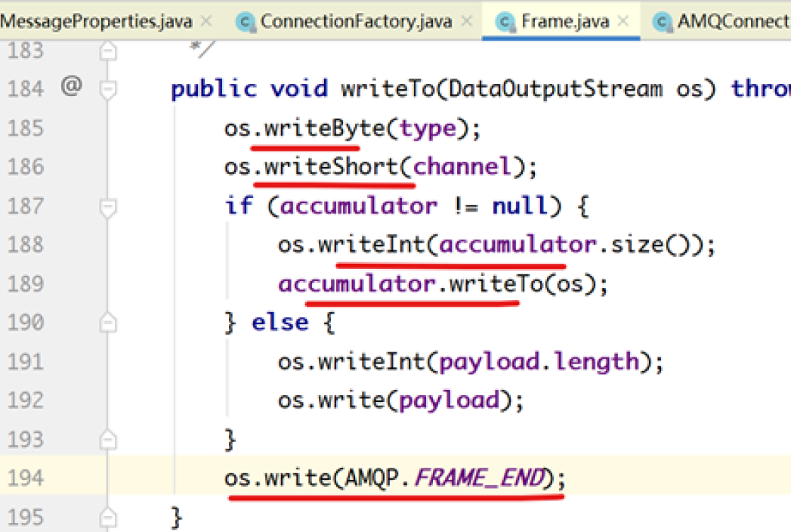Place the cursor on the writeTo method name
Screen dimensions: 791x532
388,89
